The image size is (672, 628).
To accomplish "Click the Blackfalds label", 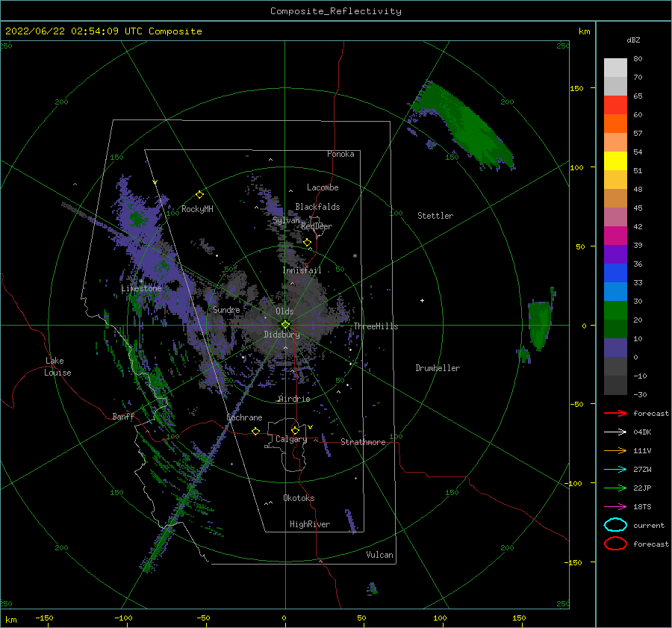I will pos(317,207).
